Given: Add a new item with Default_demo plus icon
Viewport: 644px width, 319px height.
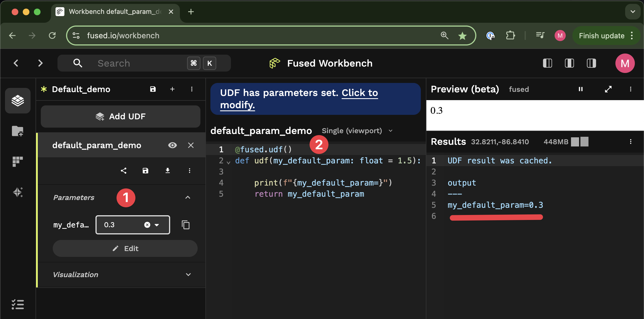Looking at the screenshot, I should [172, 89].
